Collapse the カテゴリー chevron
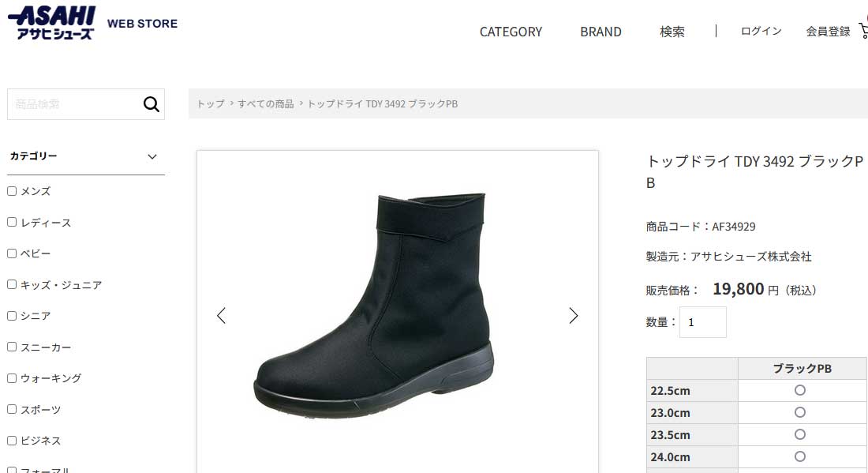Image resolution: width=868 pixels, height=473 pixels. coord(152,156)
